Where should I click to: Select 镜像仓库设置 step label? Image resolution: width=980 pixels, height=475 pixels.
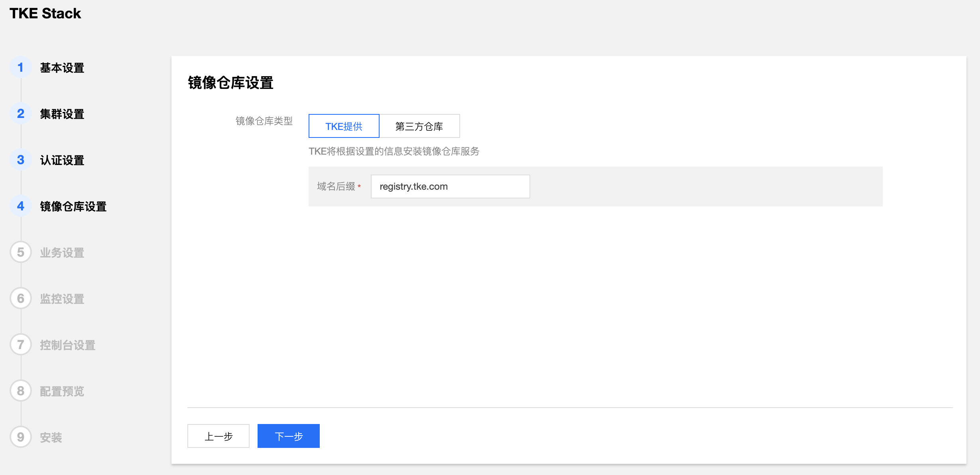pyautogui.click(x=73, y=207)
